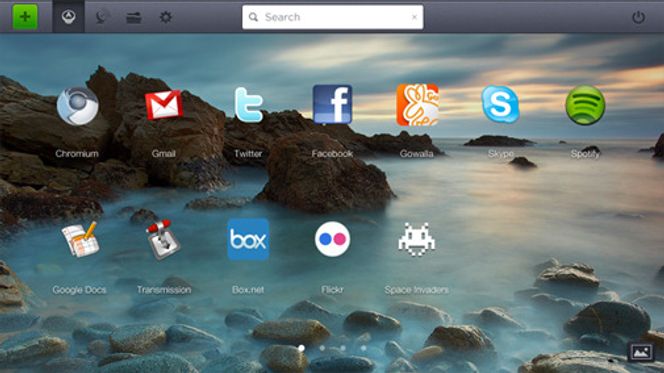Open the applications launcher tab

pyautogui.click(x=69, y=17)
